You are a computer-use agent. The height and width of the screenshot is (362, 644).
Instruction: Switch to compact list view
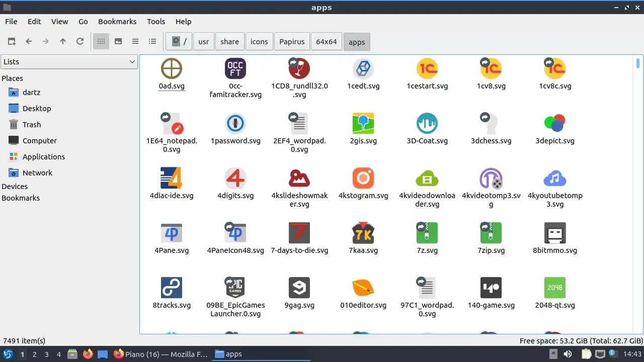135,42
